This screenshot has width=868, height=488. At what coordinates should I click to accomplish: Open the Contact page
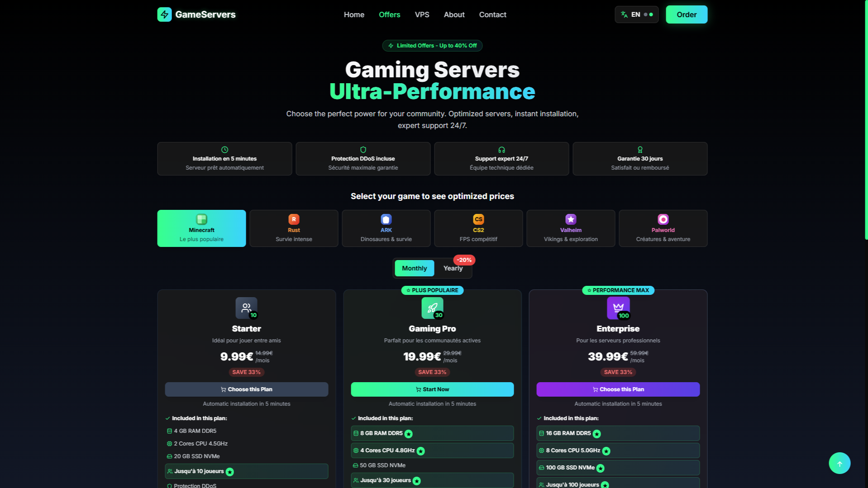pos(492,14)
